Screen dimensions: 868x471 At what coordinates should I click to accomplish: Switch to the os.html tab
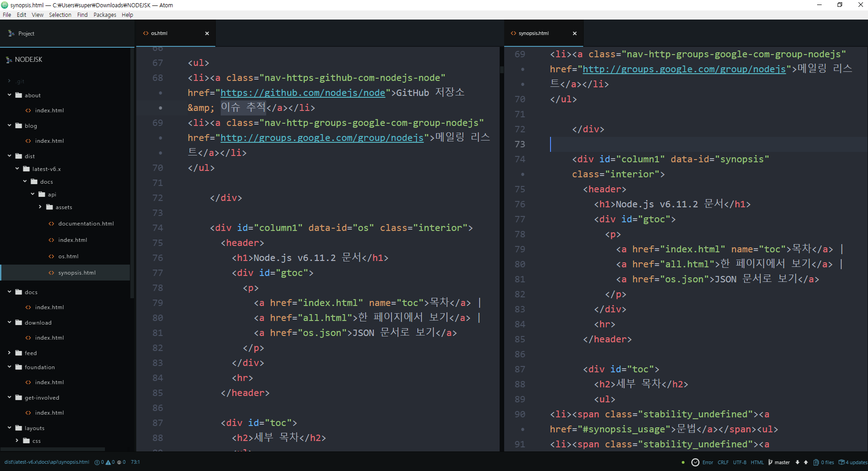point(176,34)
